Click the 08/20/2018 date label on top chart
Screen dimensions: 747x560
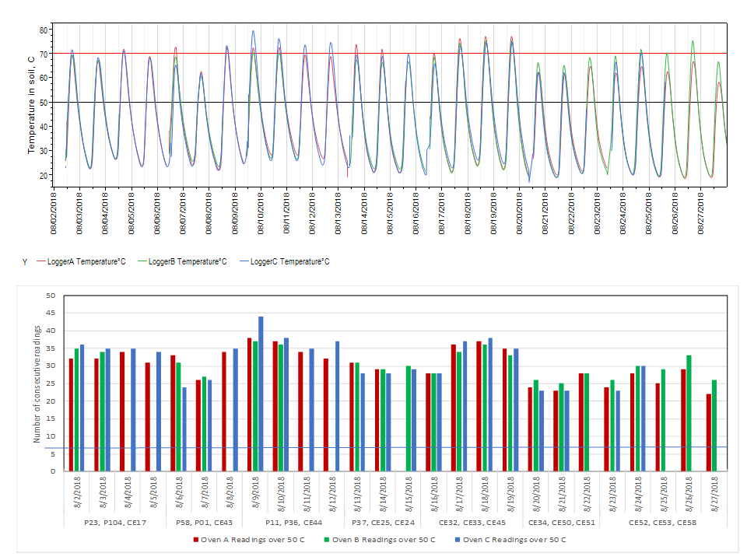coord(520,213)
